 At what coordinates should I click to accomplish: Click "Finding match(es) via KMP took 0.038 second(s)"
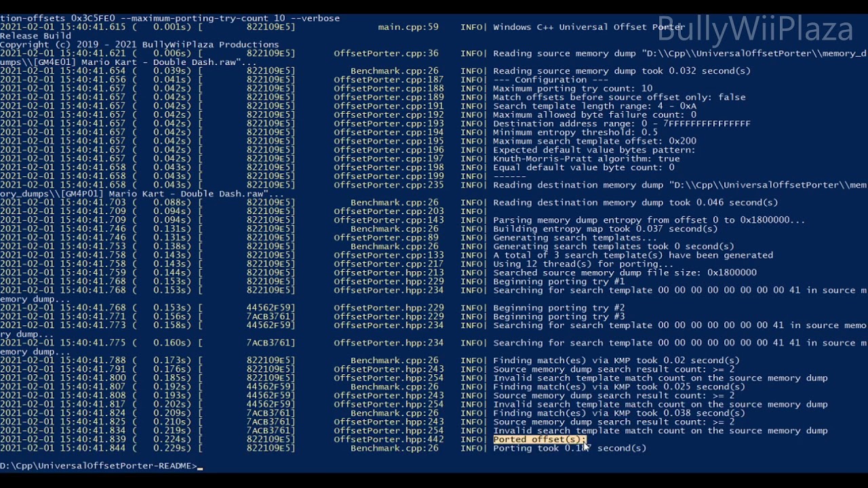click(x=619, y=413)
